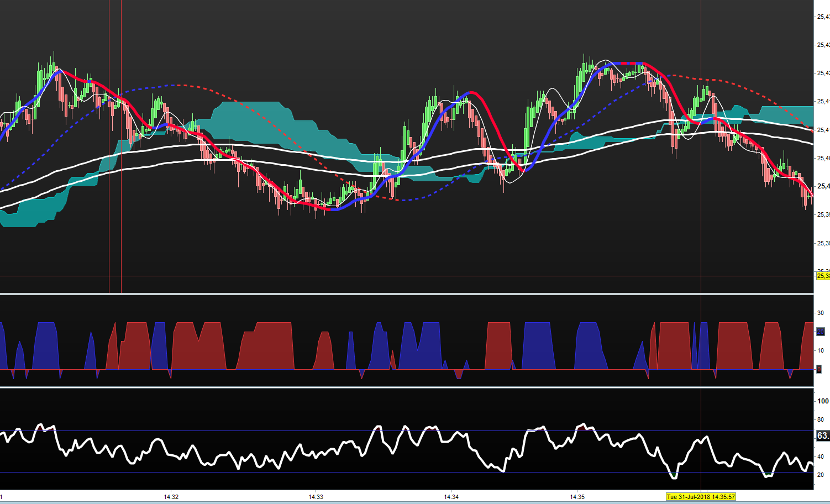Viewport: 830px width, 504px height.
Task: Select the divider between price and oscillator panels
Action: 407,294
